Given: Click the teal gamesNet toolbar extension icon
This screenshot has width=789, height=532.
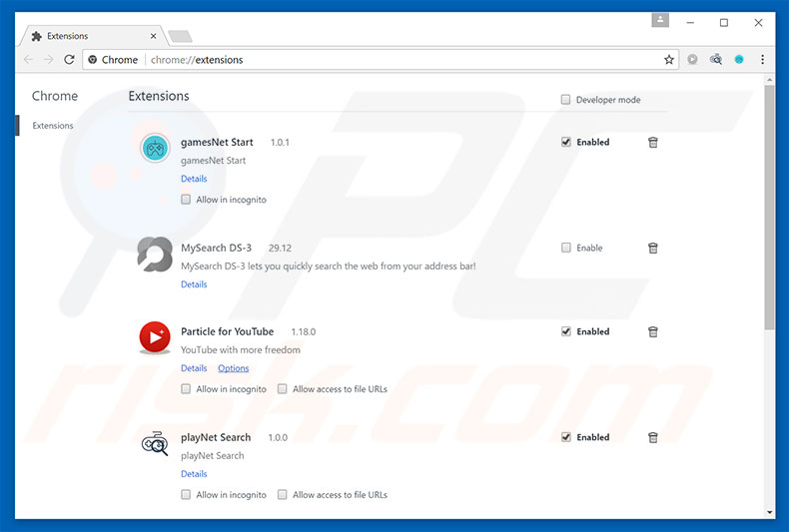Looking at the screenshot, I should coord(739,59).
